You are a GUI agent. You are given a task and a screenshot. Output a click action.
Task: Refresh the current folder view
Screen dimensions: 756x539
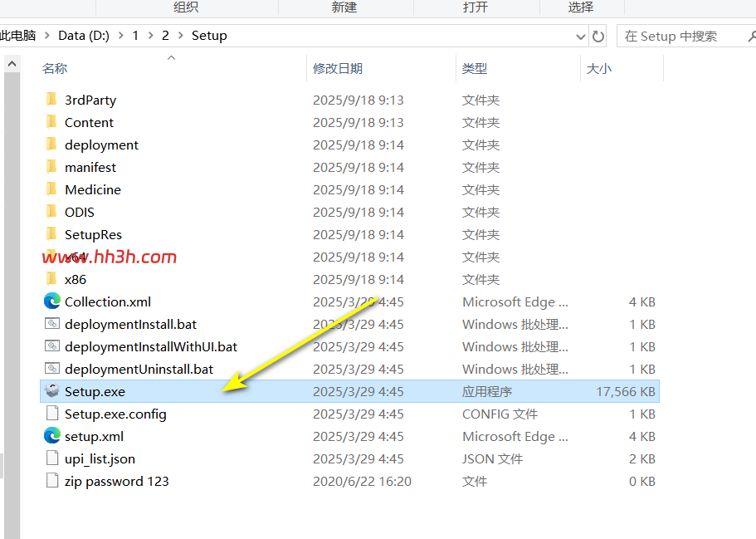coord(598,37)
